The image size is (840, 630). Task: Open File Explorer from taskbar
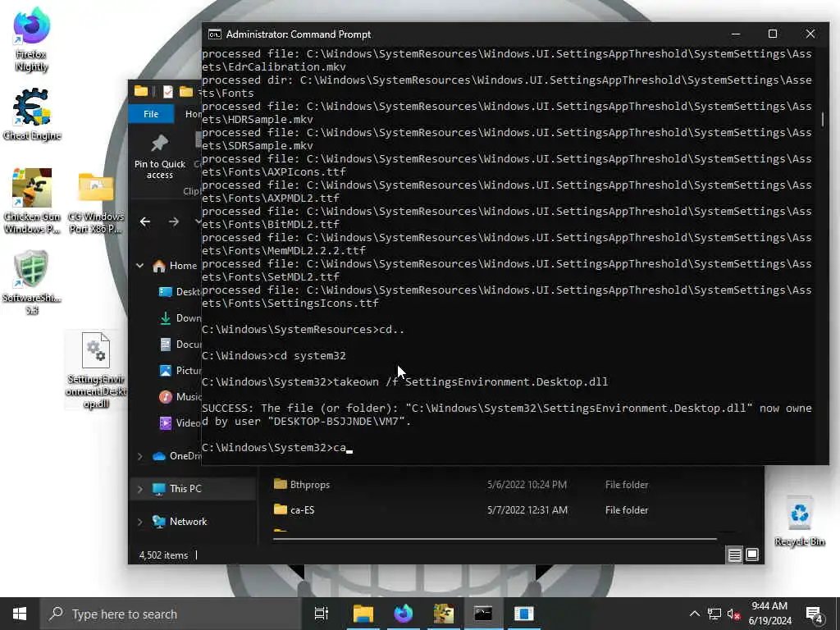363,614
